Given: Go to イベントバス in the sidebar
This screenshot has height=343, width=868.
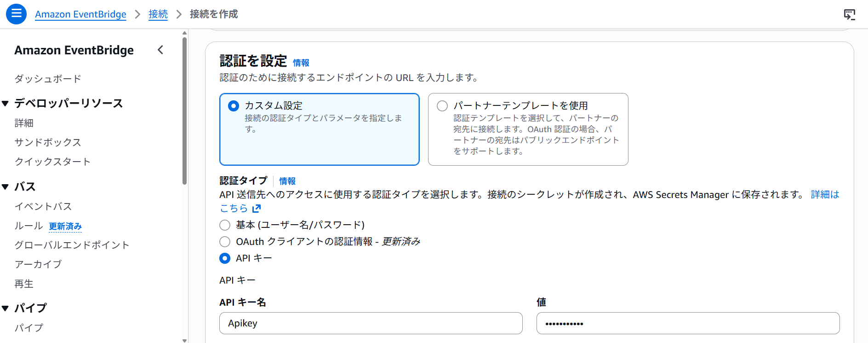Looking at the screenshot, I should click(x=43, y=206).
